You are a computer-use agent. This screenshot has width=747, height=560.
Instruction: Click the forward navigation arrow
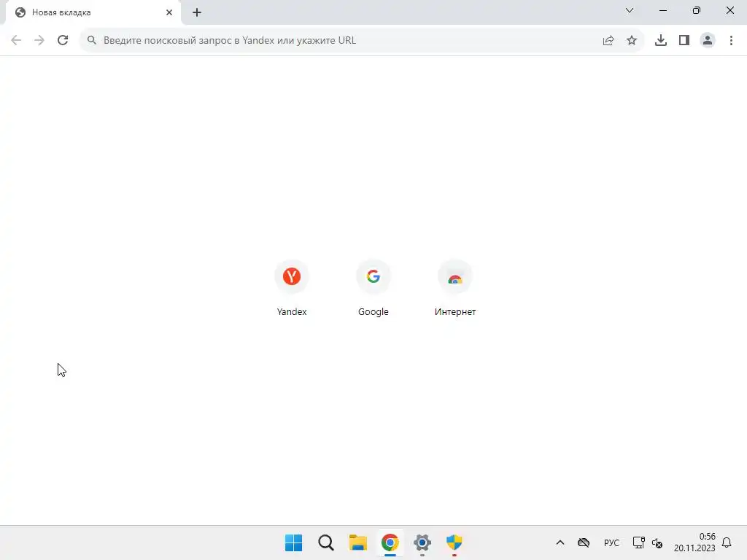[39, 41]
